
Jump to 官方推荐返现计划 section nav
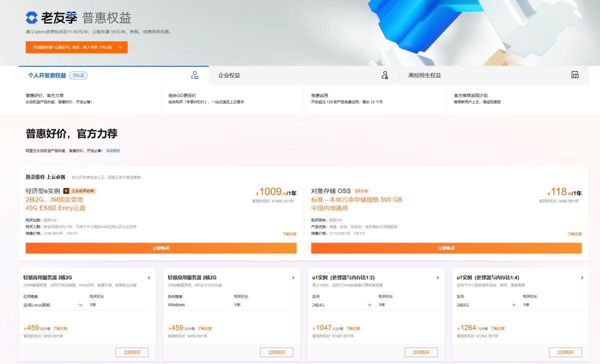517,98
